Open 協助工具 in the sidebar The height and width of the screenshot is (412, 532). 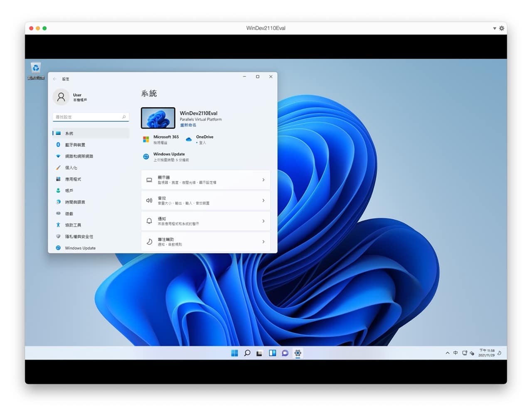pyautogui.click(x=91, y=225)
